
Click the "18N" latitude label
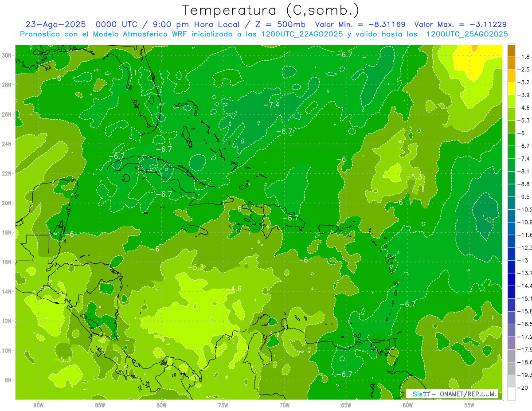pos(7,232)
